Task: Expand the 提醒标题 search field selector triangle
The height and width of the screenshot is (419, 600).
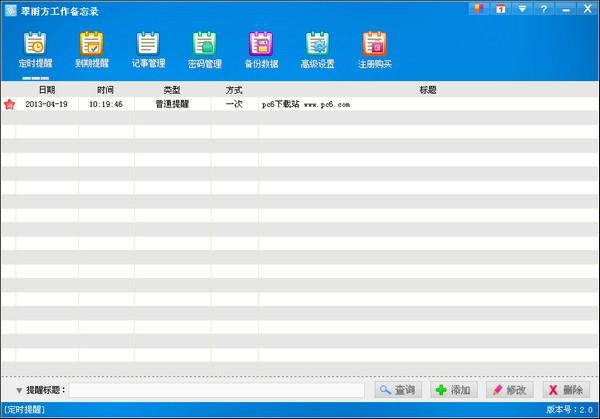Action: 19,391
